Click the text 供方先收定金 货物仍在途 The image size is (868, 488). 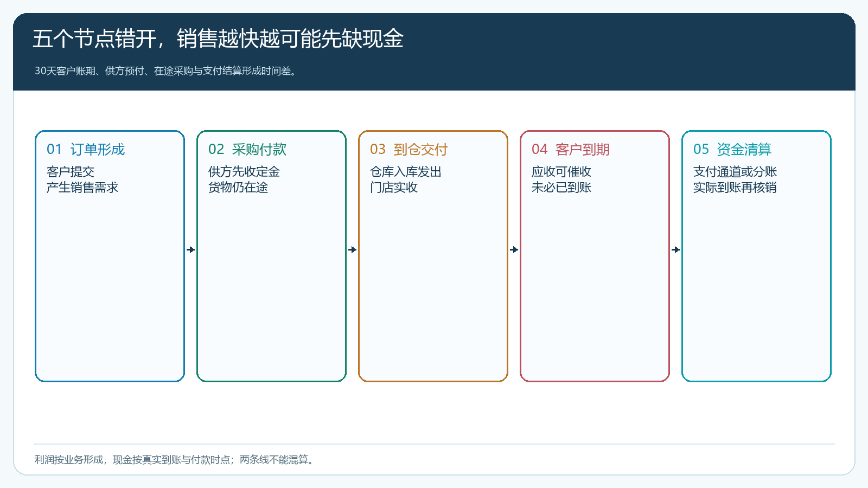click(x=244, y=179)
